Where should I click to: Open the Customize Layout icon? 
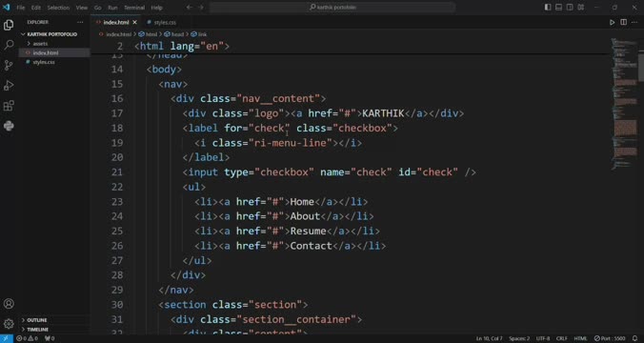point(581,8)
